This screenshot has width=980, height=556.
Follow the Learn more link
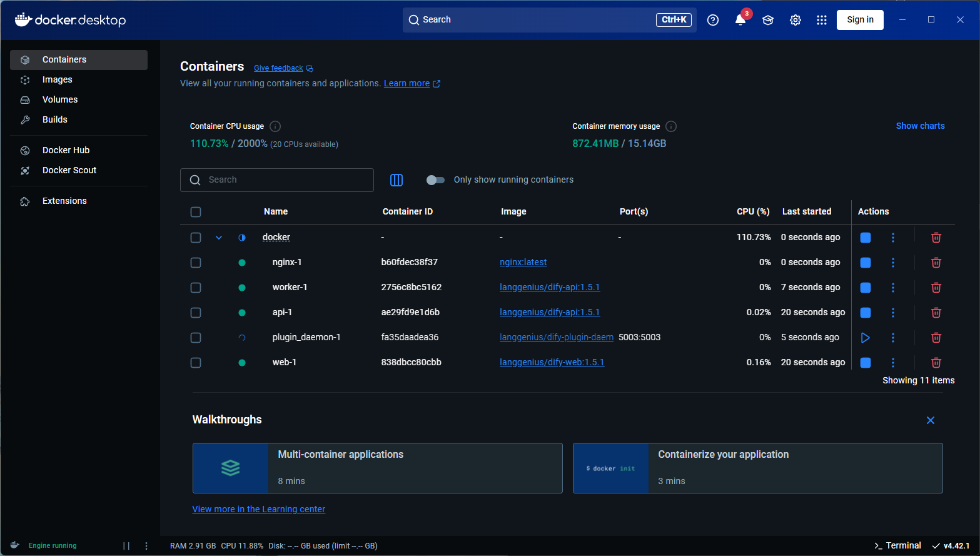pos(412,84)
